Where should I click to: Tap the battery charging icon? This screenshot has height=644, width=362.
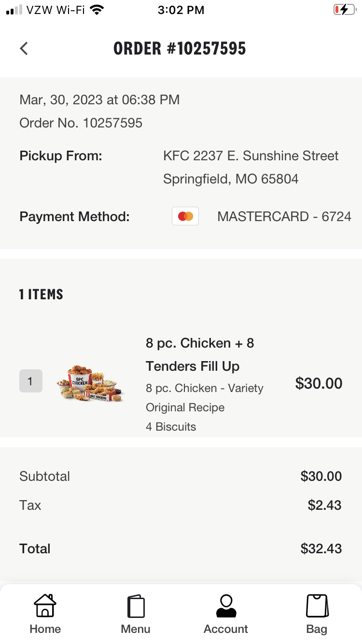tap(344, 10)
